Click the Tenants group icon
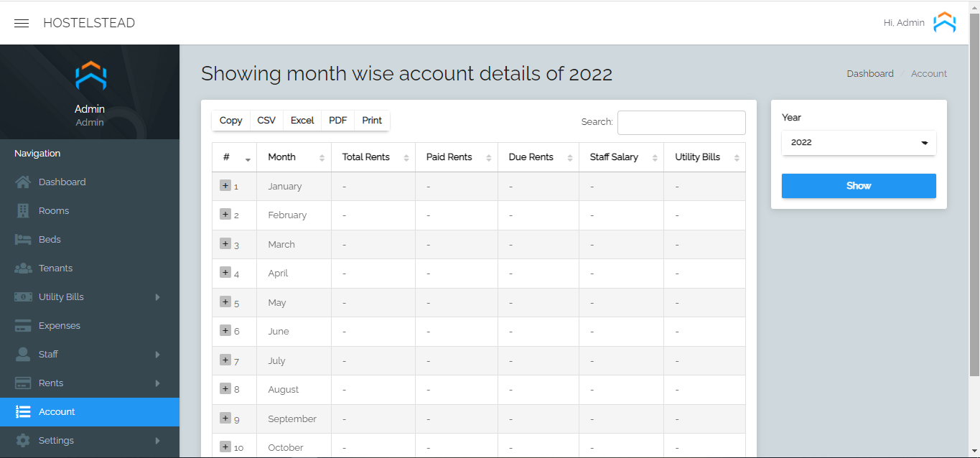Image resolution: width=980 pixels, height=458 pixels. click(23, 268)
